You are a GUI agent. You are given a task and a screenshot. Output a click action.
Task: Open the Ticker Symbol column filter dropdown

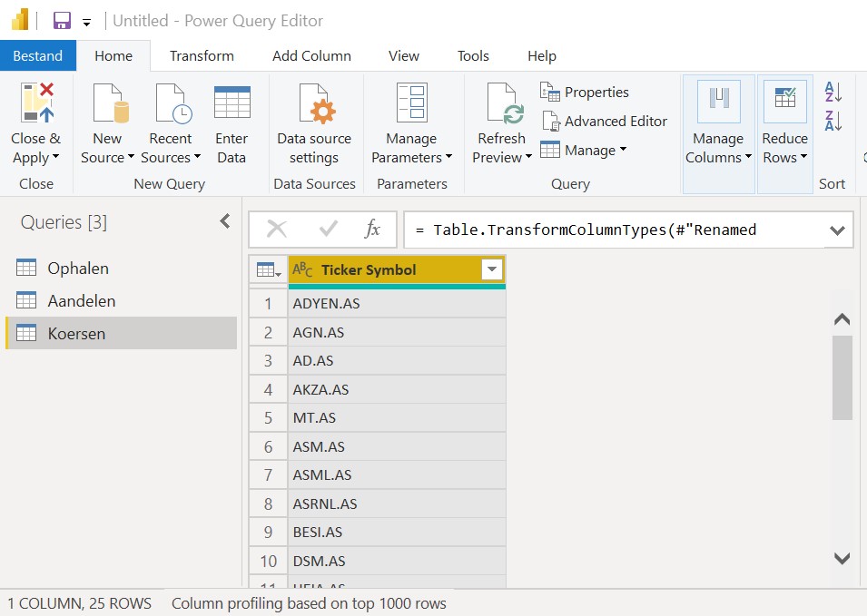pyautogui.click(x=491, y=269)
